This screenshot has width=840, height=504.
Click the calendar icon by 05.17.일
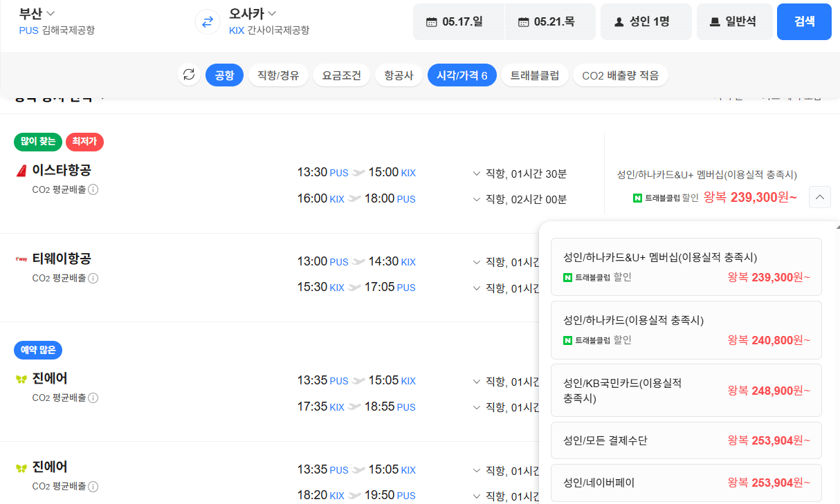click(431, 22)
